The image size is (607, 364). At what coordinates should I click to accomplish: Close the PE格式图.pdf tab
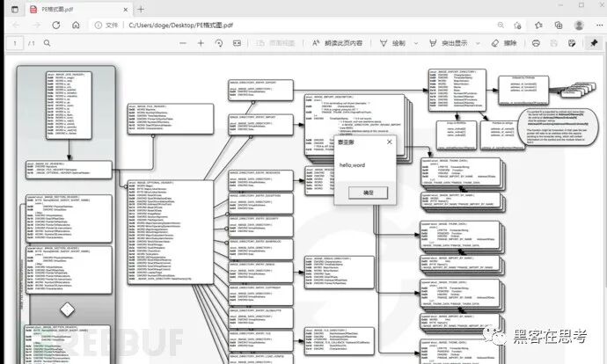pos(126,10)
